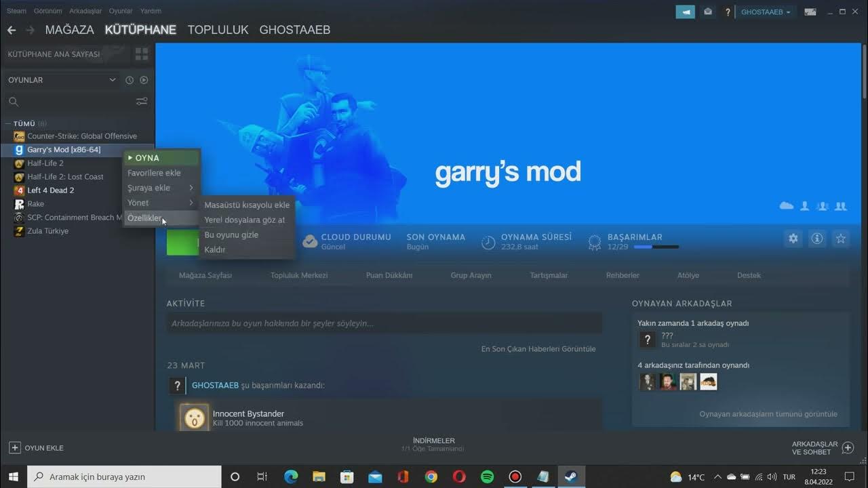The image size is (868, 488).
Task: Show hidden system tray icons chevron
Action: (x=717, y=476)
